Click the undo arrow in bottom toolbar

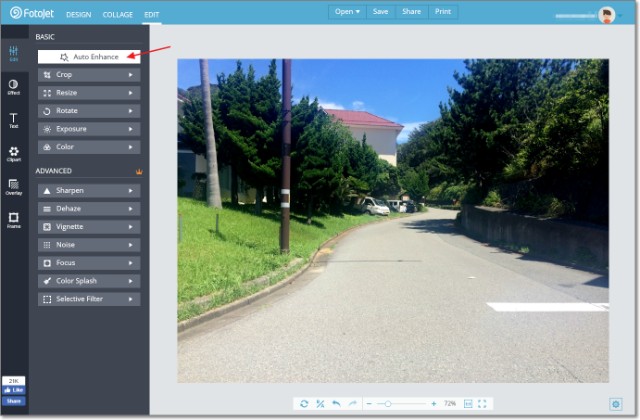coord(336,403)
